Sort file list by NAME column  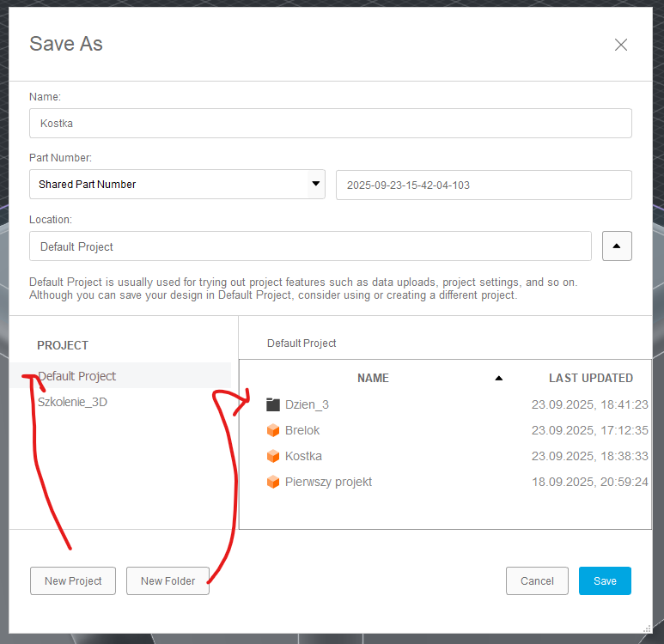coord(373,378)
